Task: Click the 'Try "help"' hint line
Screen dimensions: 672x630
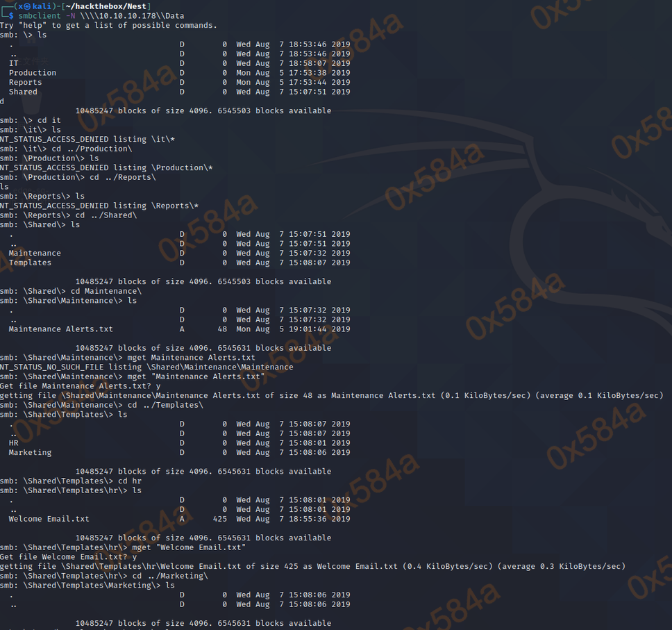Action: pos(108,25)
